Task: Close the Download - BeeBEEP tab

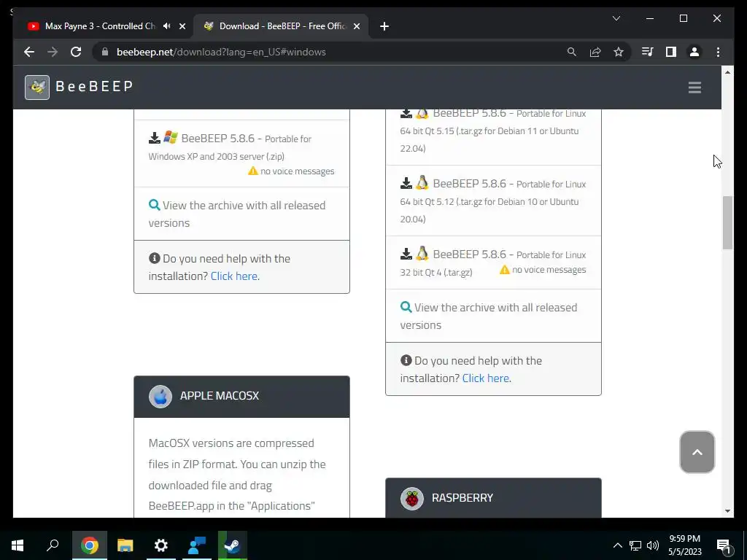Action: coord(356,26)
